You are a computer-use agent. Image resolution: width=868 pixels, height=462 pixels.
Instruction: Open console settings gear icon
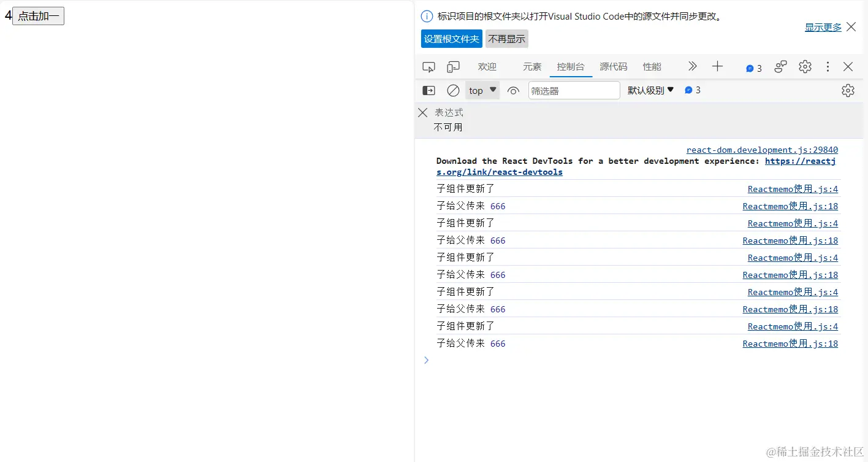click(x=848, y=91)
